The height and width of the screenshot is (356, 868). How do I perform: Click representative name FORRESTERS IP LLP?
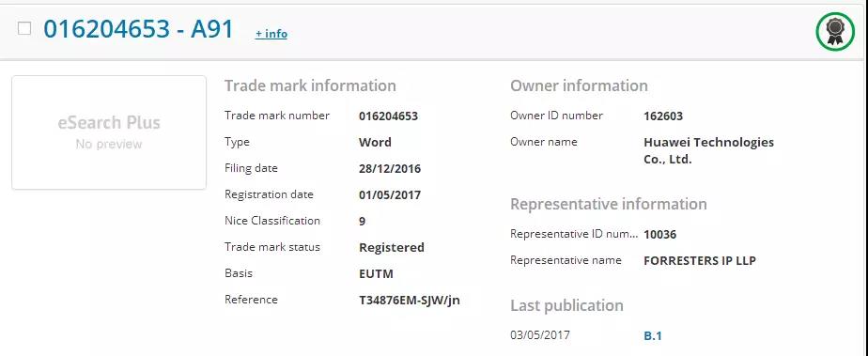click(700, 261)
